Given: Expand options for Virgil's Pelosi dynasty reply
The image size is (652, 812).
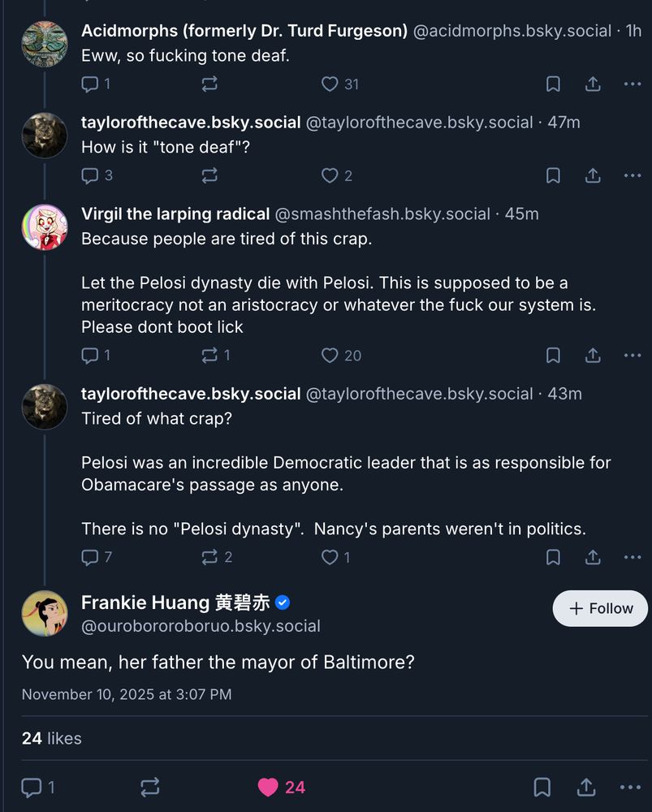Looking at the screenshot, I should pyautogui.click(x=633, y=355).
